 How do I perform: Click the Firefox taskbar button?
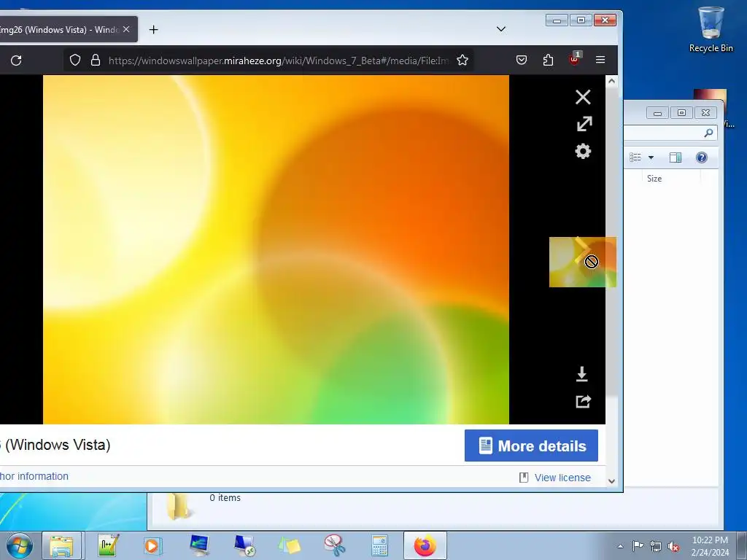click(x=425, y=545)
